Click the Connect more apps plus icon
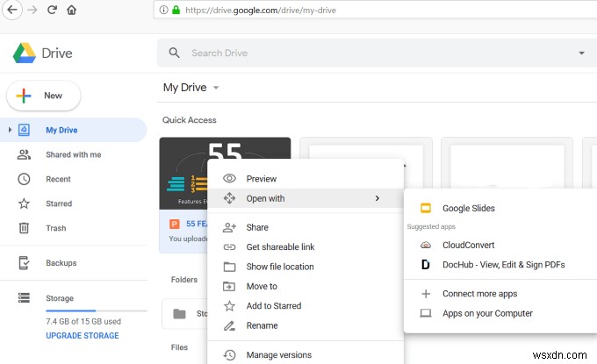Screen dimensions: 597x364 click(426, 294)
